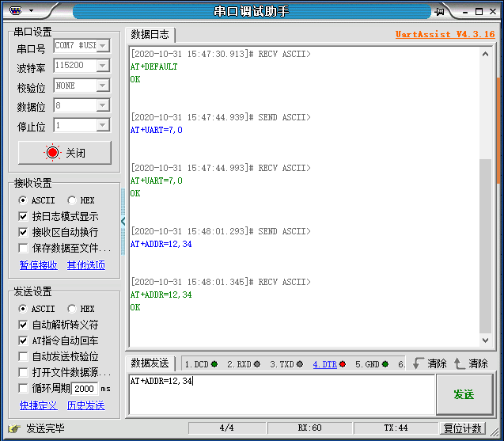Click the send text box with AT+ADDR=12,34
Image resolution: width=504 pixels, height=441 pixels.
(x=282, y=394)
